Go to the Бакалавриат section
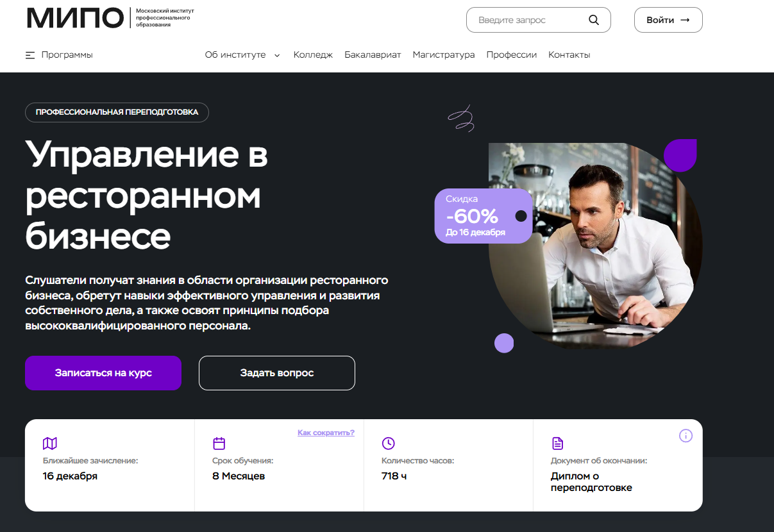774x532 pixels. [x=373, y=55]
